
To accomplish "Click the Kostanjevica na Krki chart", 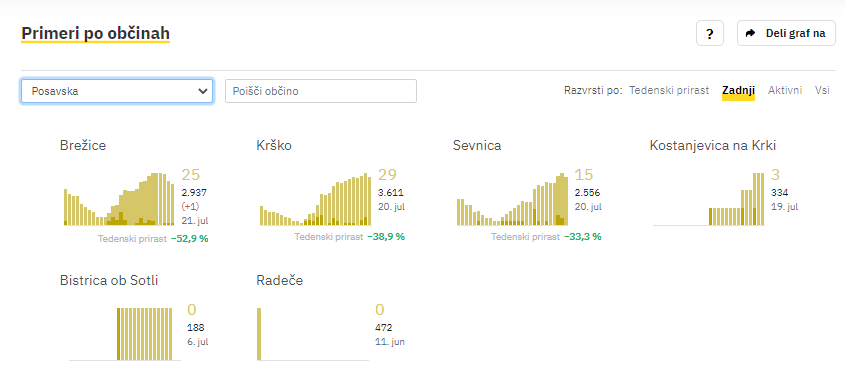I will tap(709, 198).
